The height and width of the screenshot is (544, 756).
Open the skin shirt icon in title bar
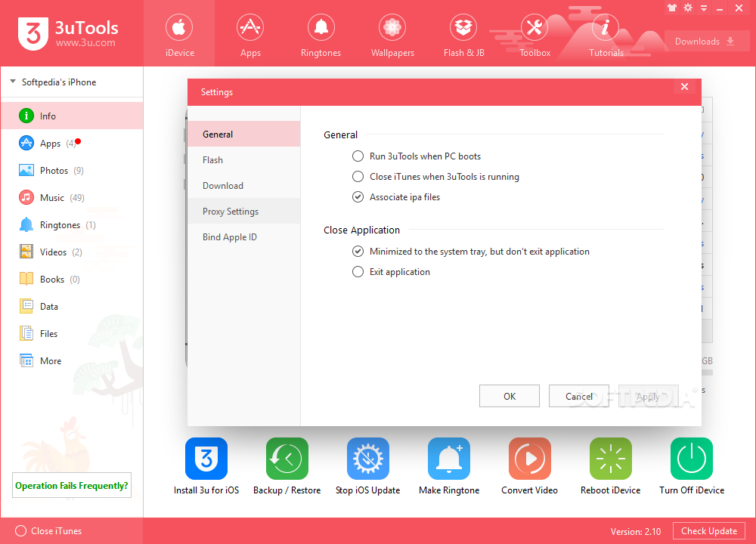tap(671, 8)
